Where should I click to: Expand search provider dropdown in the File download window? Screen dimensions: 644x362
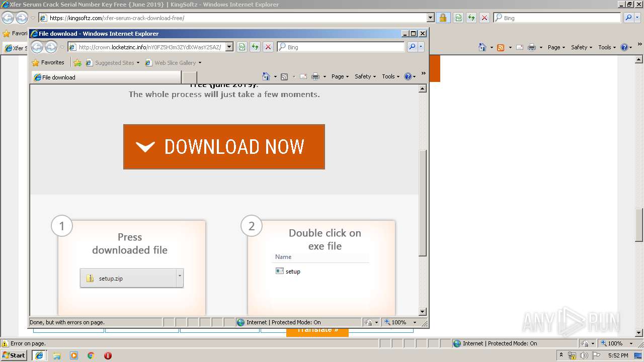[421, 47]
